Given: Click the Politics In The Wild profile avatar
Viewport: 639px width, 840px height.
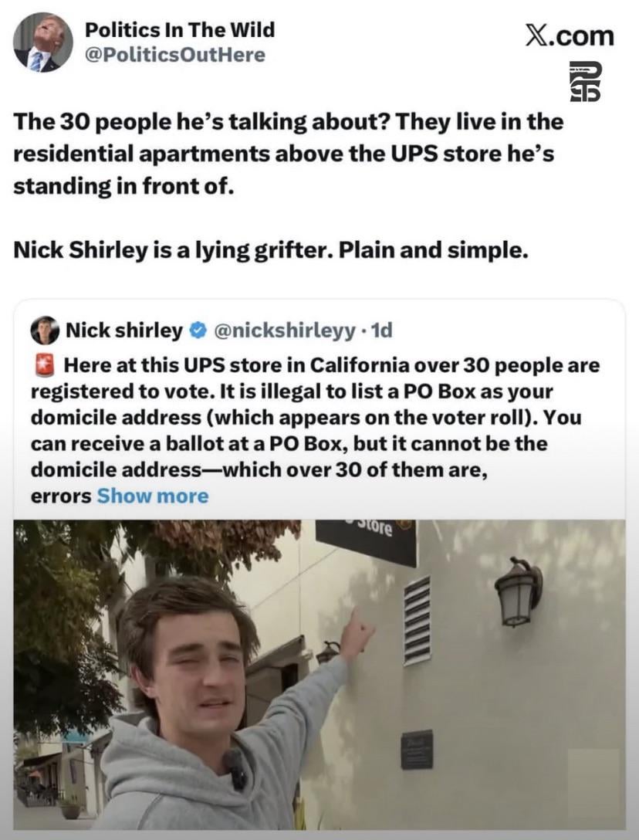Looking at the screenshot, I should 43,43.
